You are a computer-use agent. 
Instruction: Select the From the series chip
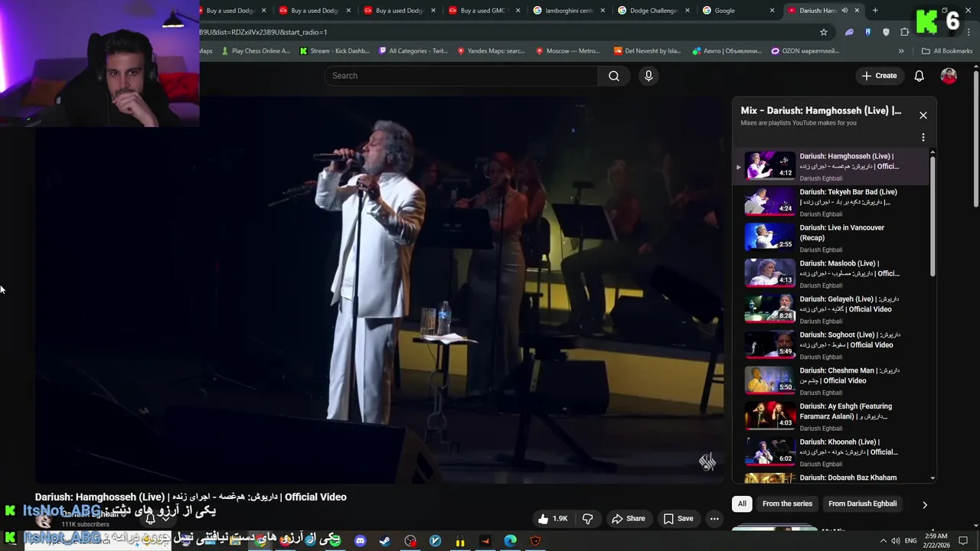click(x=787, y=504)
